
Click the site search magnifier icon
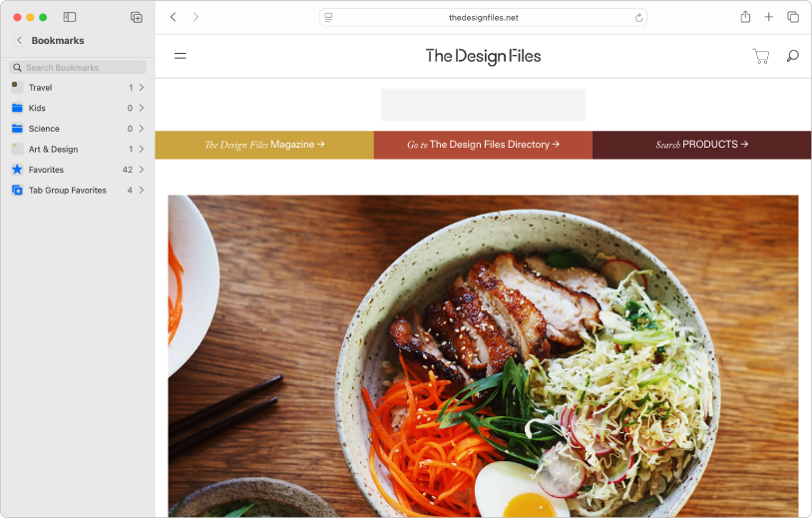point(792,56)
